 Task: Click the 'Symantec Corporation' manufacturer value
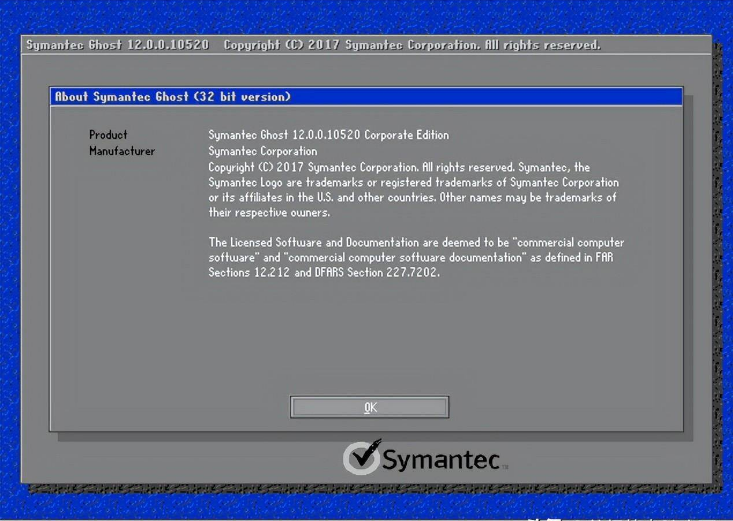[263, 151]
